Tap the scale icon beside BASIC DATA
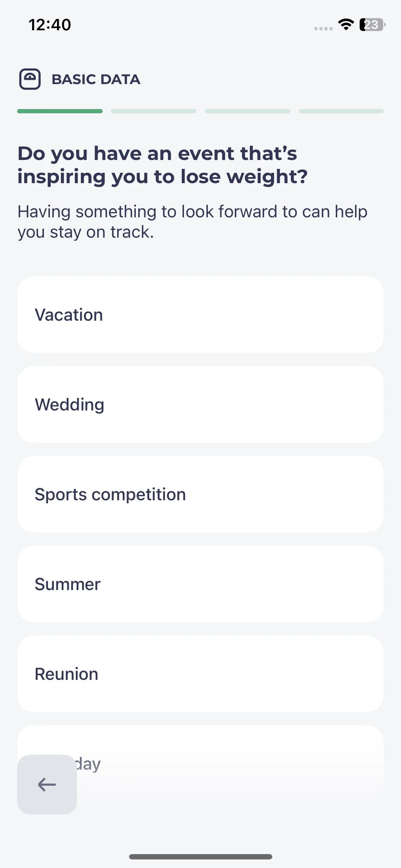This screenshot has height=868, width=401. pyautogui.click(x=30, y=79)
